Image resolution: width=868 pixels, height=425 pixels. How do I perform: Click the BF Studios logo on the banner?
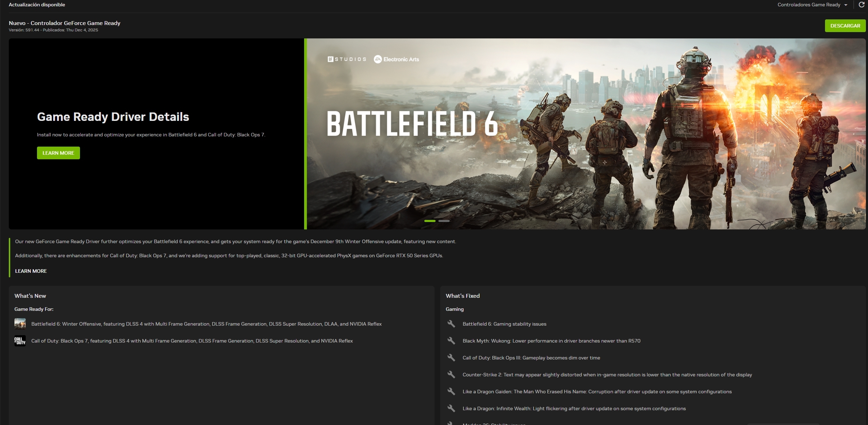(347, 59)
